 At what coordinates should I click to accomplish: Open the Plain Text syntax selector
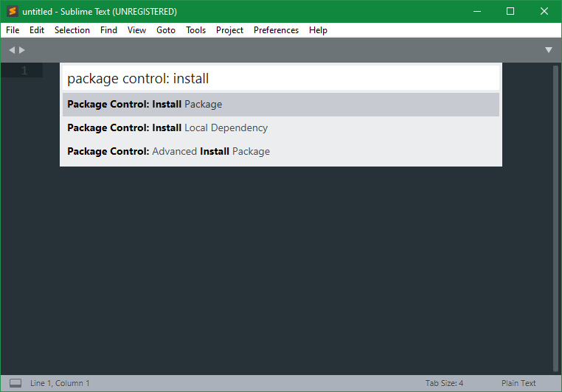pos(518,383)
